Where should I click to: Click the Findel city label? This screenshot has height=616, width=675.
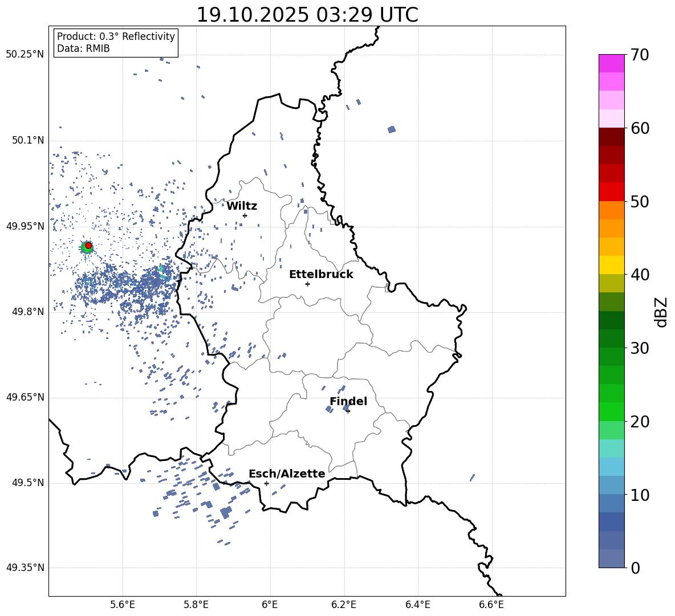348,401
